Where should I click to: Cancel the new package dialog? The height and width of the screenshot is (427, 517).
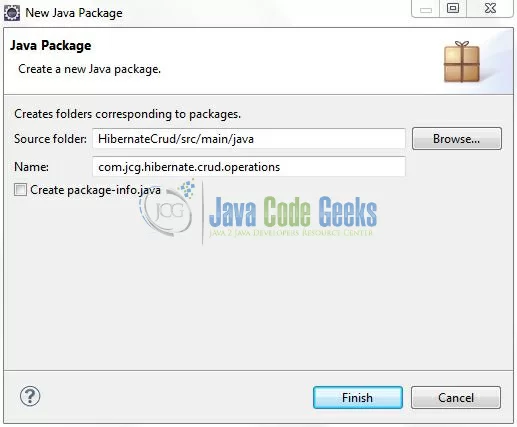click(x=456, y=397)
